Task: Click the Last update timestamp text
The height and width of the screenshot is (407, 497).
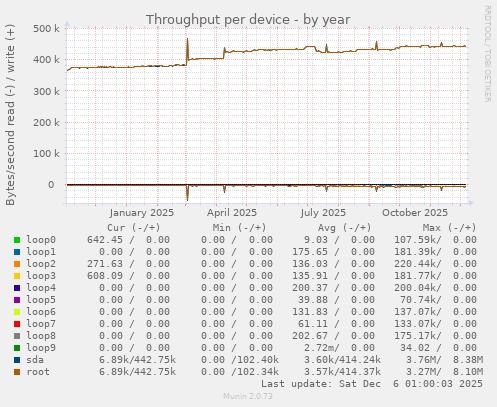Action: tap(372, 384)
